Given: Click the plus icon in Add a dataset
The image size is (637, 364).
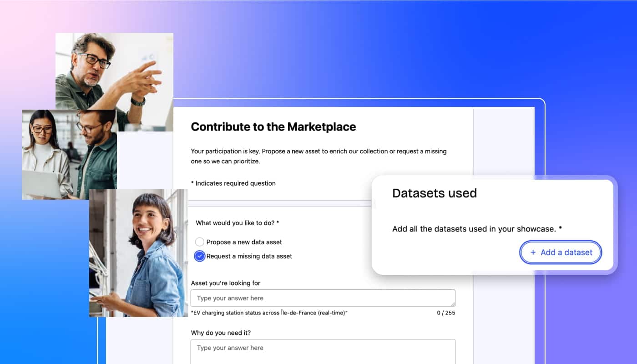Looking at the screenshot, I should 533,253.
